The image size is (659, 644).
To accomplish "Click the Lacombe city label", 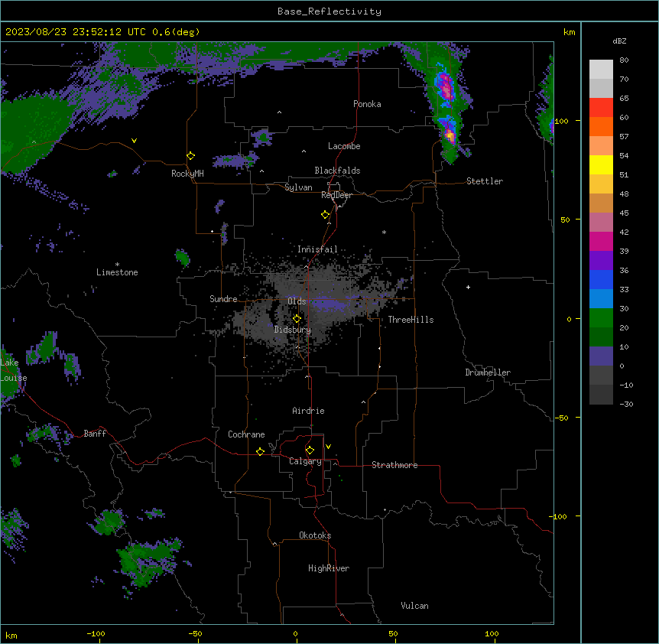I will pos(344,146).
